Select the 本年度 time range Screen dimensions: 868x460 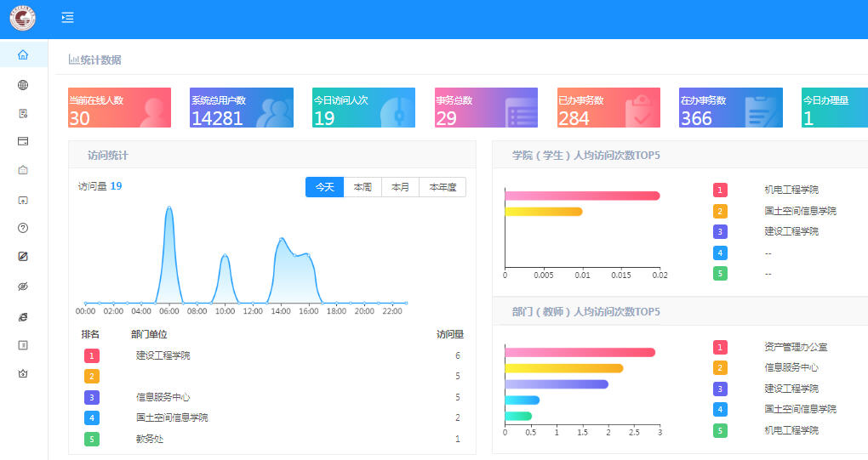(442, 187)
